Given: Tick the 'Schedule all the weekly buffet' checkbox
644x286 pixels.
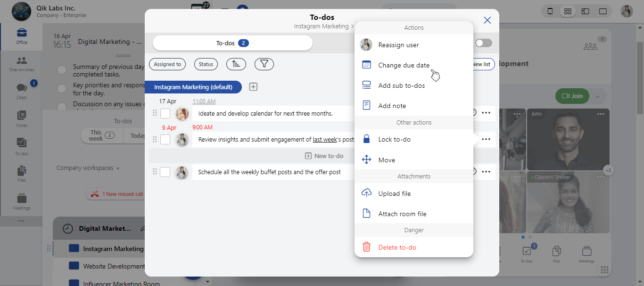Looking at the screenshot, I should click(x=165, y=172).
